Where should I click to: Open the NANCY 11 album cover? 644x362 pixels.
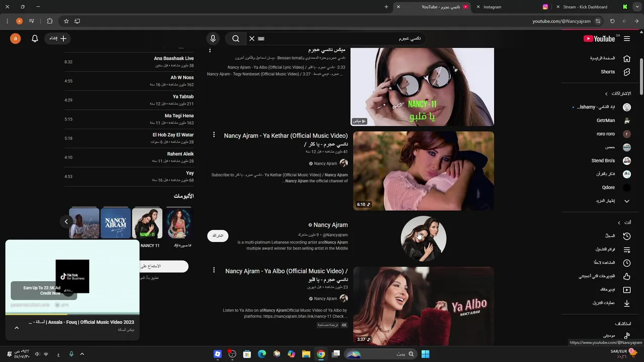point(147,223)
